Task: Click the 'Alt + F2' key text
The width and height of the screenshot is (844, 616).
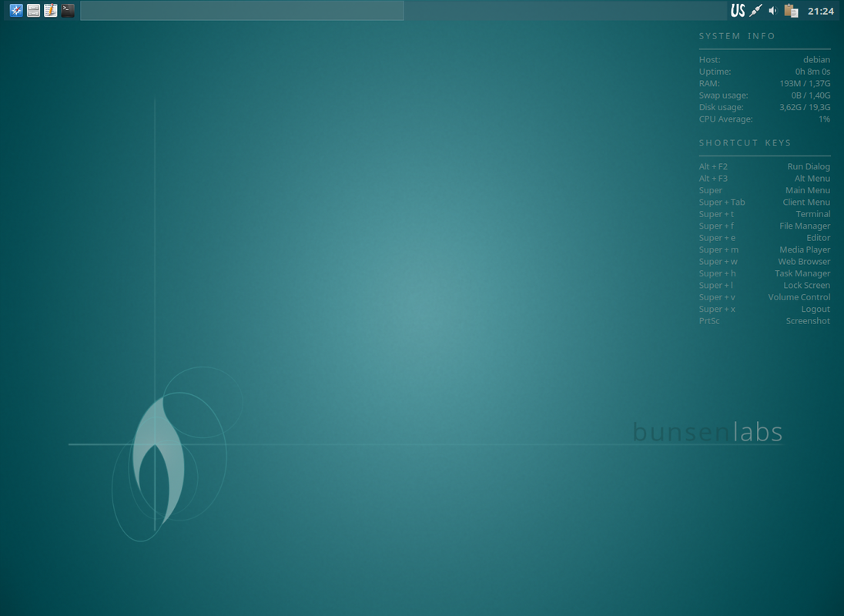Action: (713, 167)
